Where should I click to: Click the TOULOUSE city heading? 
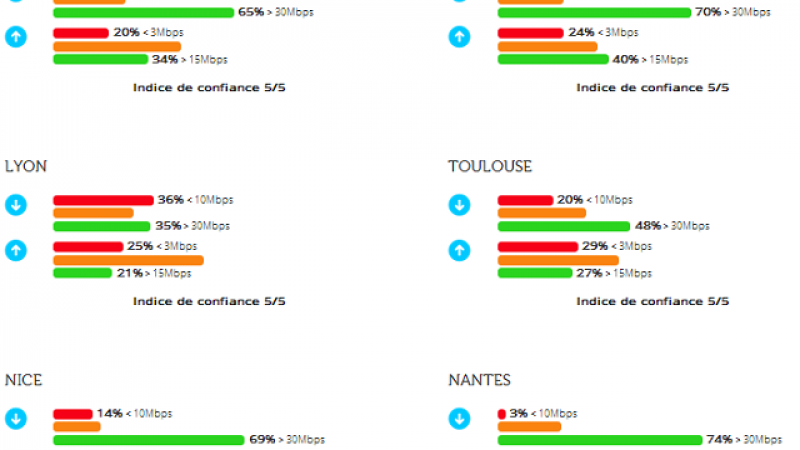coord(490,167)
